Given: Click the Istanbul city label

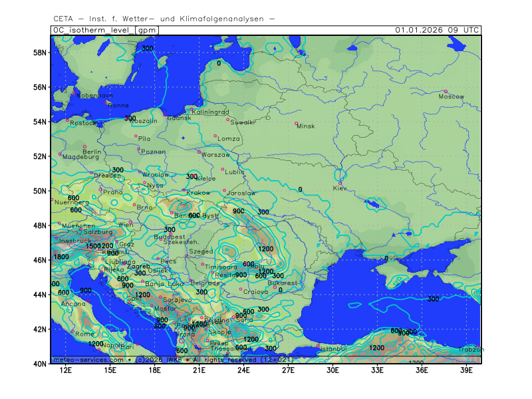Looking at the screenshot, I should [x=331, y=348].
